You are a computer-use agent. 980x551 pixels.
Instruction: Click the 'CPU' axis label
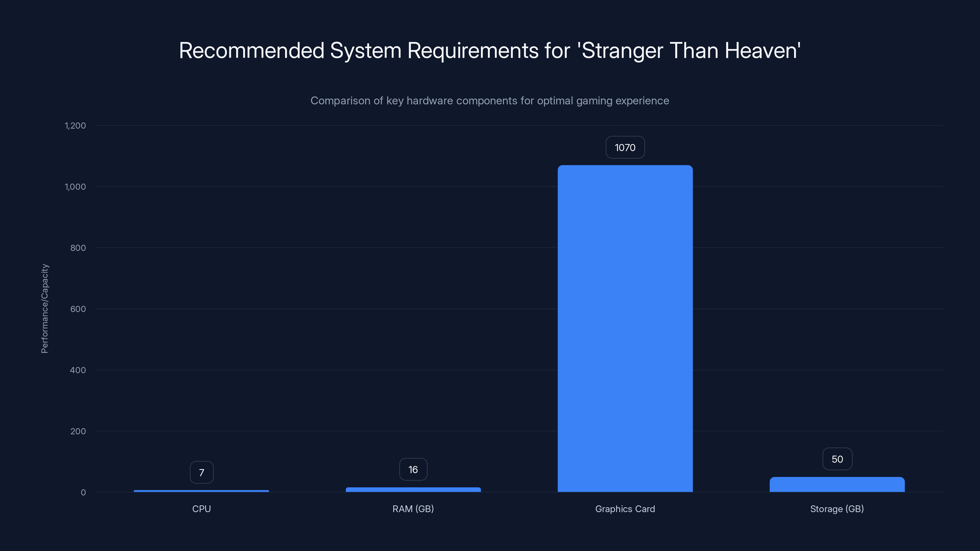[201, 509]
